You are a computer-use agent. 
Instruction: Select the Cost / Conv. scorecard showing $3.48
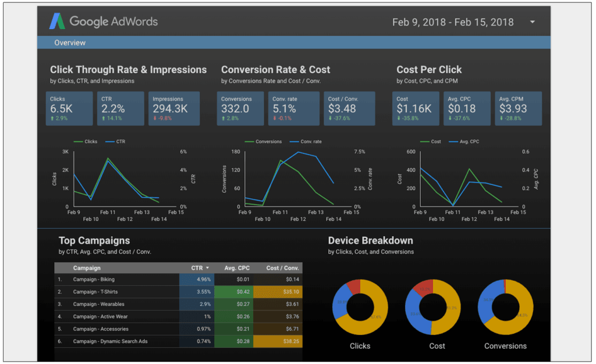[350, 109]
